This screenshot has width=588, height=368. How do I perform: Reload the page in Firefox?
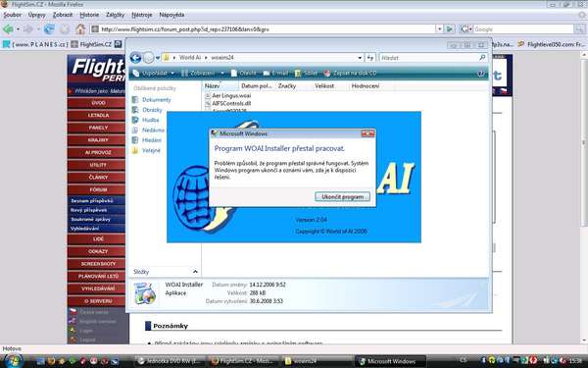pyautogui.click(x=49, y=28)
